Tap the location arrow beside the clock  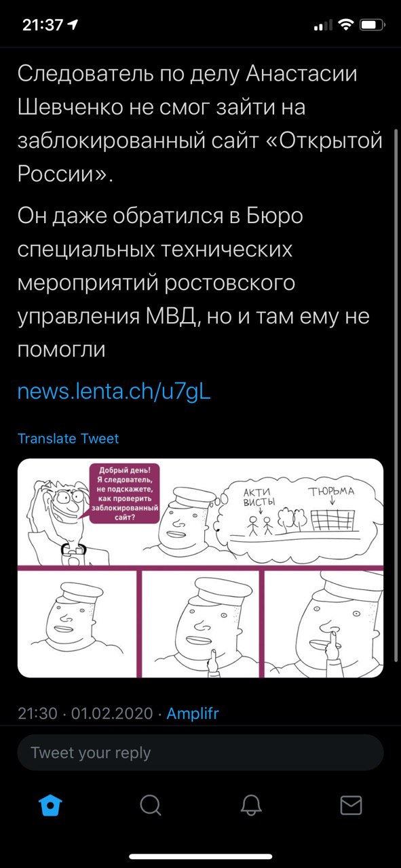pyautogui.click(x=73, y=25)
